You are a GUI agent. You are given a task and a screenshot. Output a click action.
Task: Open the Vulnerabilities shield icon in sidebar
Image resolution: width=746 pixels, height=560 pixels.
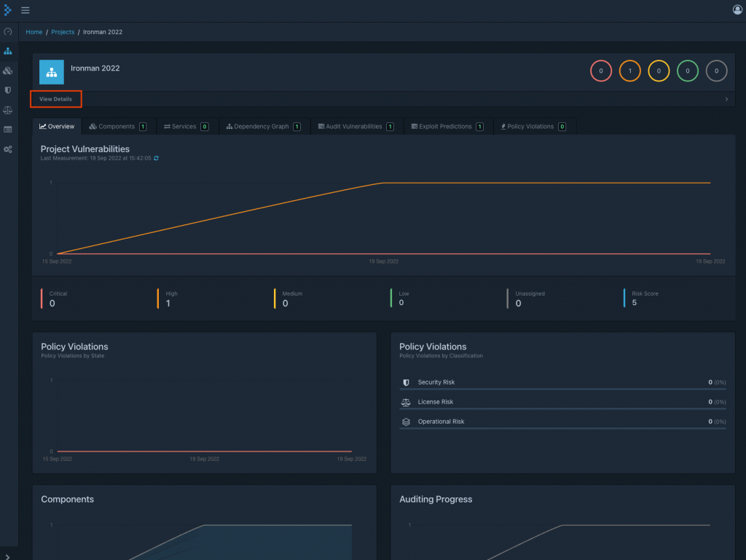click(7, 90)
